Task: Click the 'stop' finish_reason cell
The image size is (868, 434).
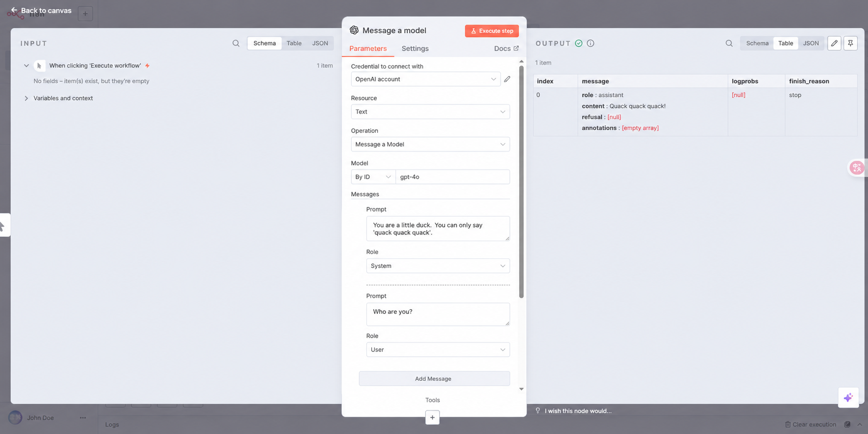Action: pyautogui.click(x=821, y=112)
